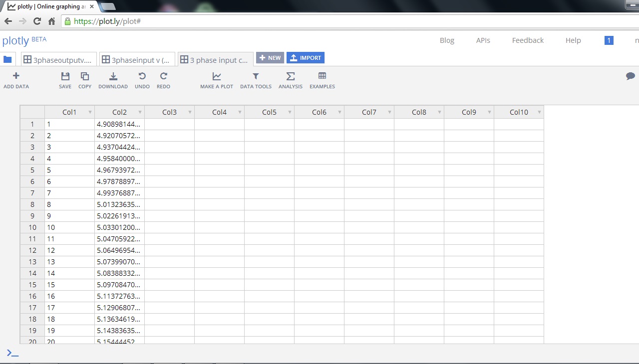Switch to the 3phaseinput v tab

point(137,59)
